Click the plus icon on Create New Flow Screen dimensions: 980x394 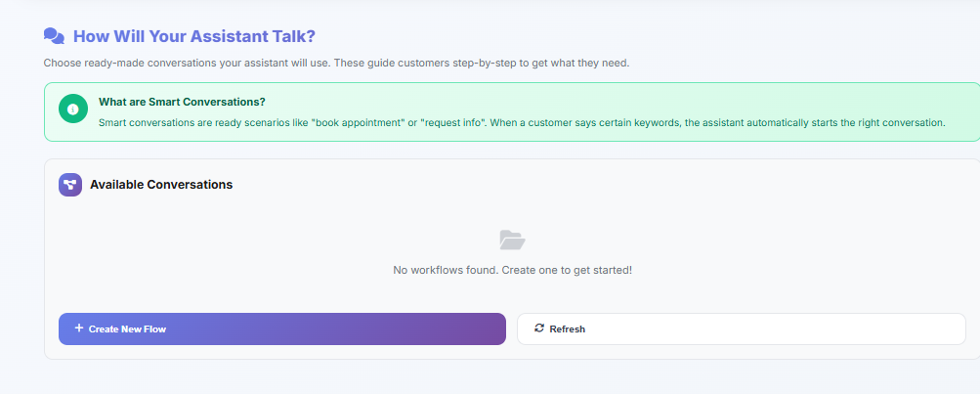[x=79, y=328]
